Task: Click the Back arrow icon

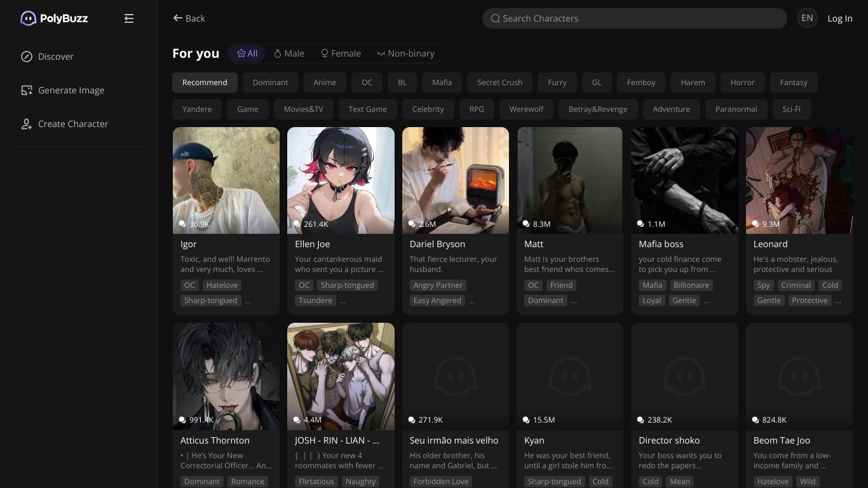Action: (178, 18)
